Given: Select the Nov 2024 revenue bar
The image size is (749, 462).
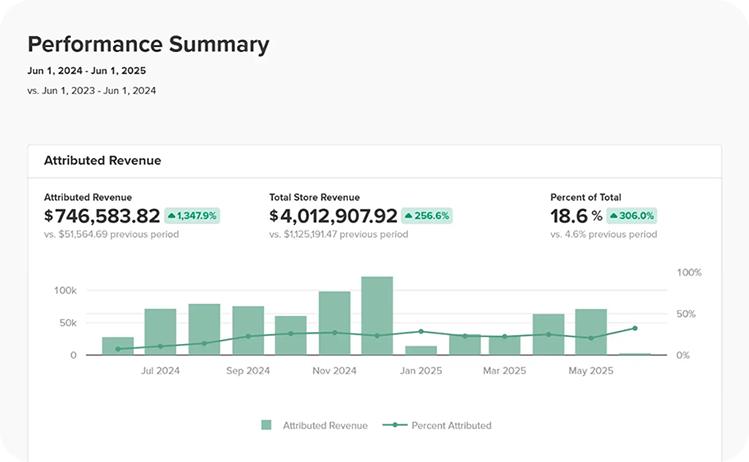Looking at the screenshot, I should pyautogui.click(x=334, y=323).
